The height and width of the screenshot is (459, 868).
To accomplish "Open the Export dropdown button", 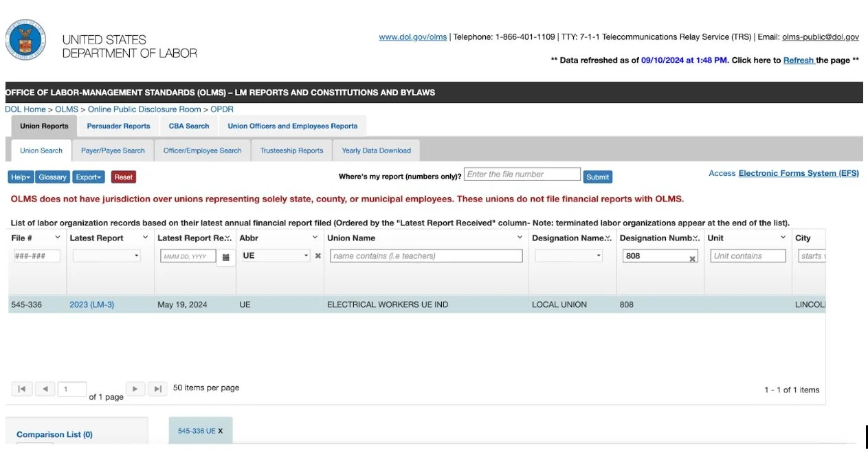I will [89, 177].
